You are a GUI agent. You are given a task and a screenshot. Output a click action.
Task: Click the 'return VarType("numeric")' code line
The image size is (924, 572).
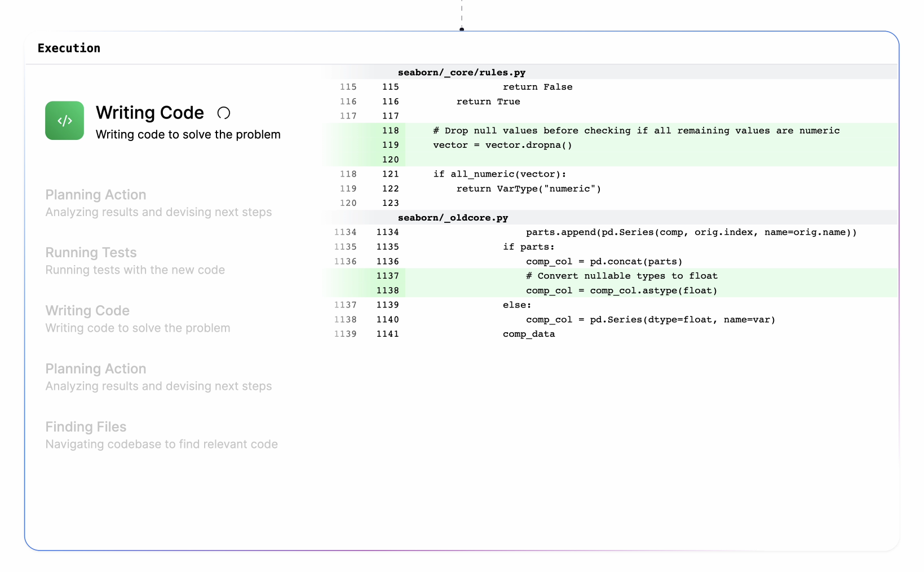click(528, 188)
